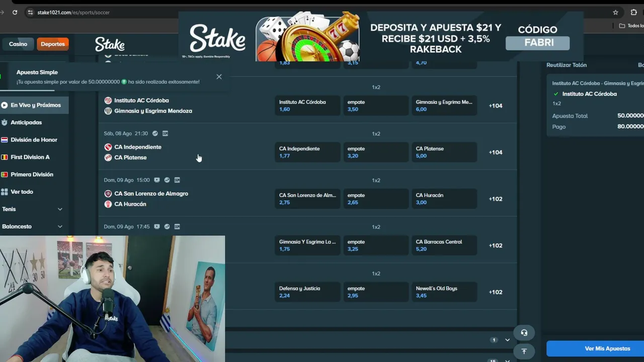Click Reutilizar Talón in the bet slip
644x362 pixels.
[x=567, y=65]
